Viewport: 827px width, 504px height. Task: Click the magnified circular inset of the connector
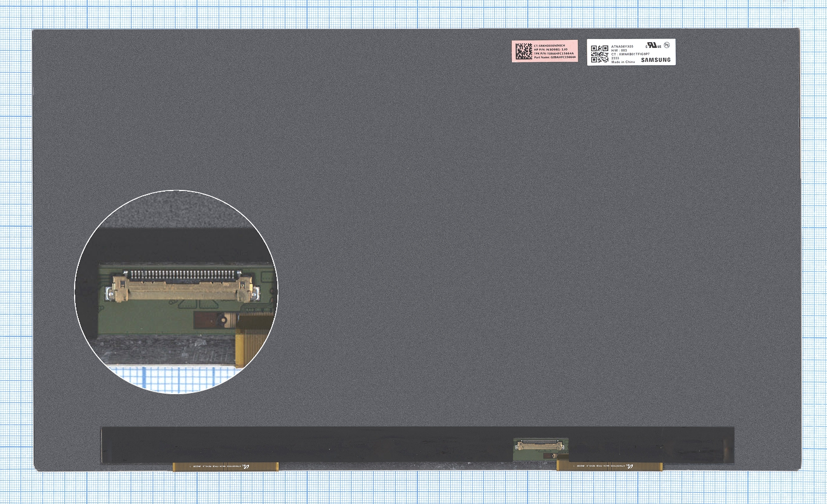(176, 292)
